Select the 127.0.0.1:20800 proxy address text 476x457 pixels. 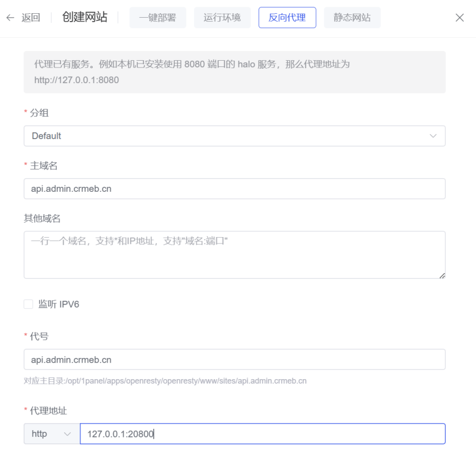coord(120,434)
